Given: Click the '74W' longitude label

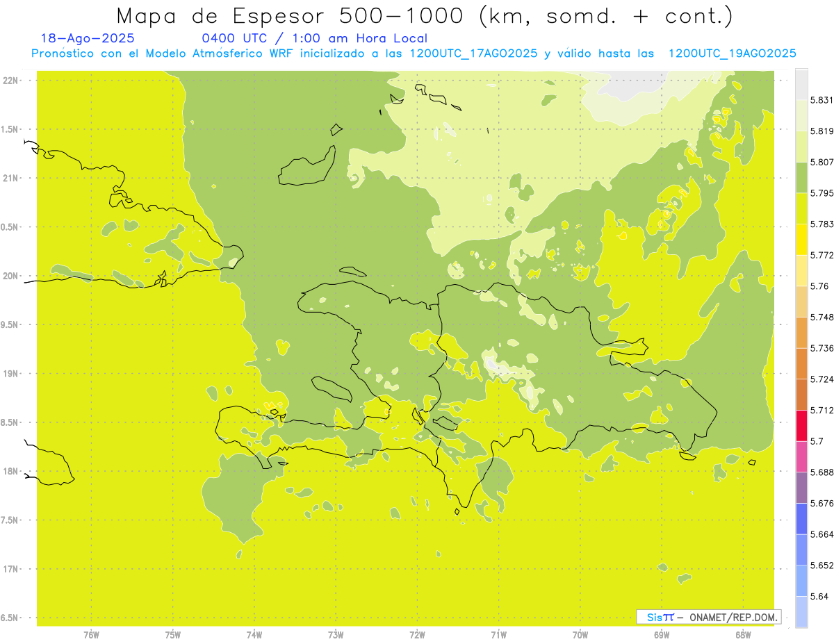Looking at the screenshot, I should 254,634.
